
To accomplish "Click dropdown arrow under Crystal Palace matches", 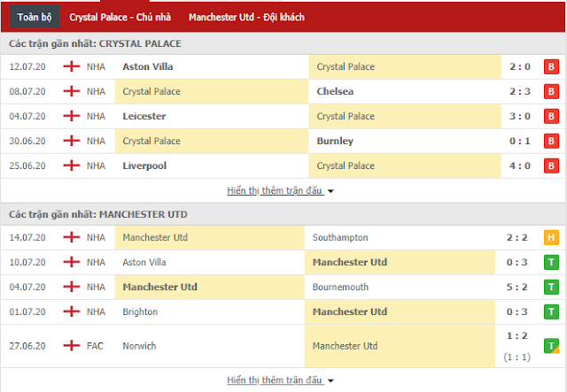I will coord(330,191).
